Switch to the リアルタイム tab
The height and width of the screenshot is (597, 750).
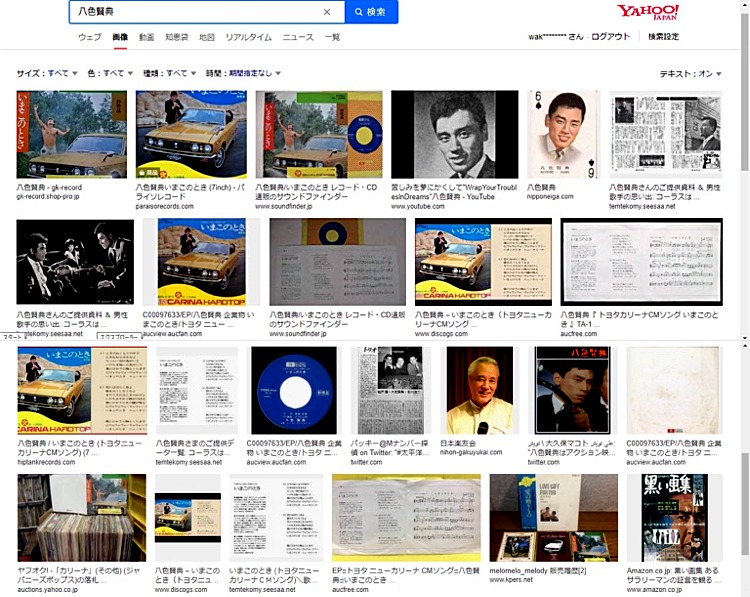(248, 37)
